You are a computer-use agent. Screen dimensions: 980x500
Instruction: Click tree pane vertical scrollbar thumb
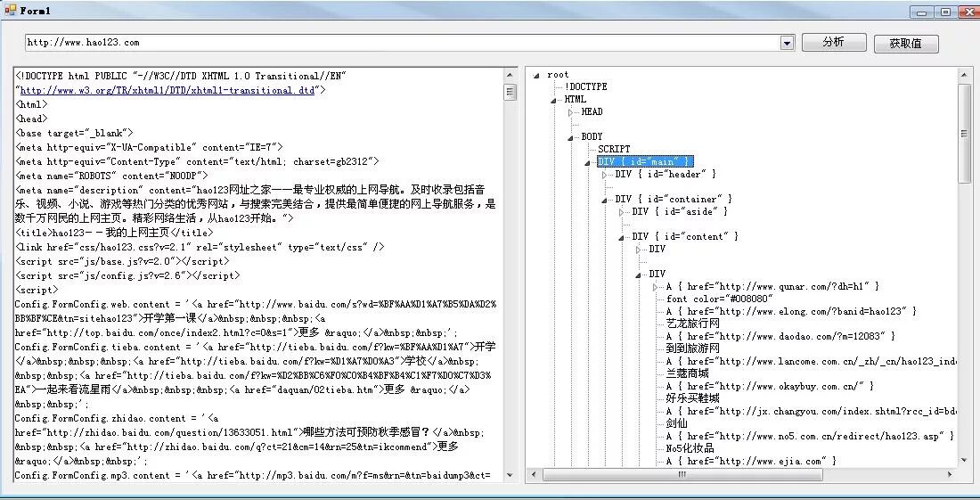pos(964,134)
